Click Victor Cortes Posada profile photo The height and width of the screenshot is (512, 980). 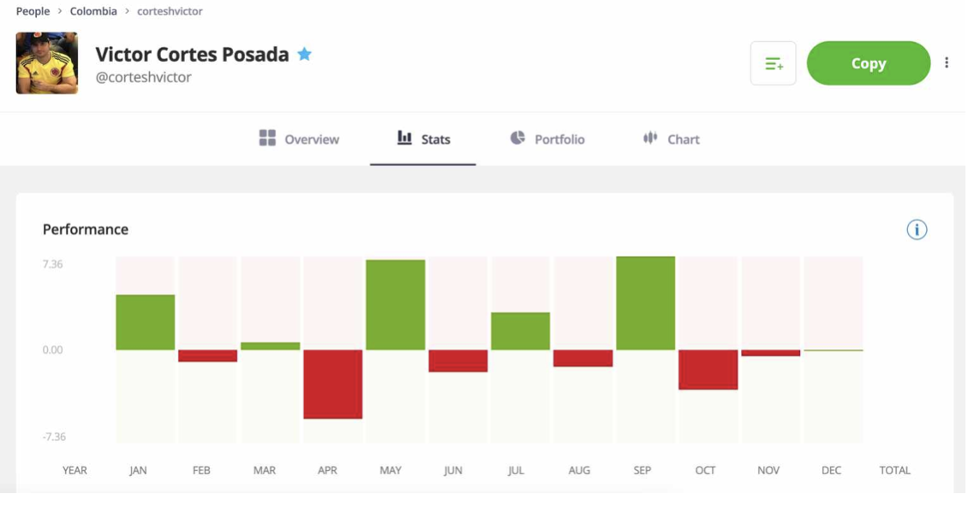(47, 63)
